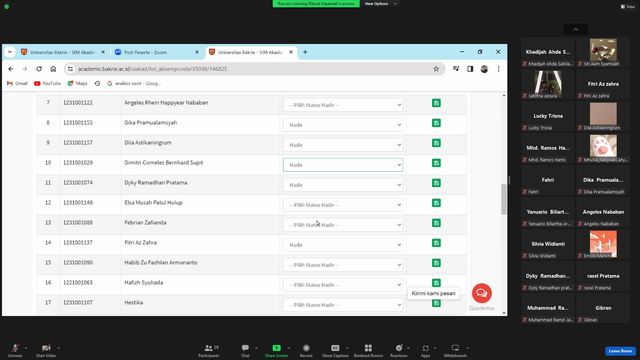The image size is (640, 360).
Task: Open the Gmail bookmark
Action: point(17,83)
